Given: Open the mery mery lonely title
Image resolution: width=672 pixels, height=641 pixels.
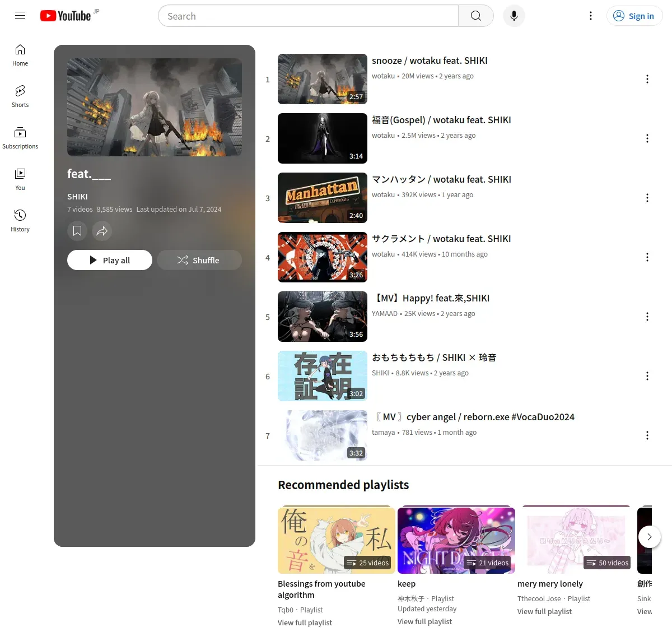Looking at the screenshot, I should coord(550,584).
